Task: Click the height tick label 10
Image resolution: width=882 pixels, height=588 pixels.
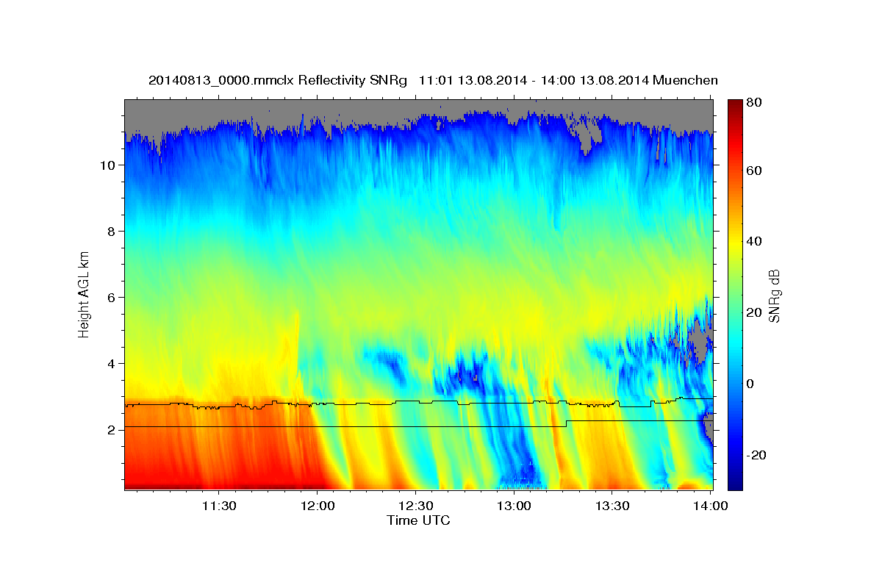Action: (107, 165)
